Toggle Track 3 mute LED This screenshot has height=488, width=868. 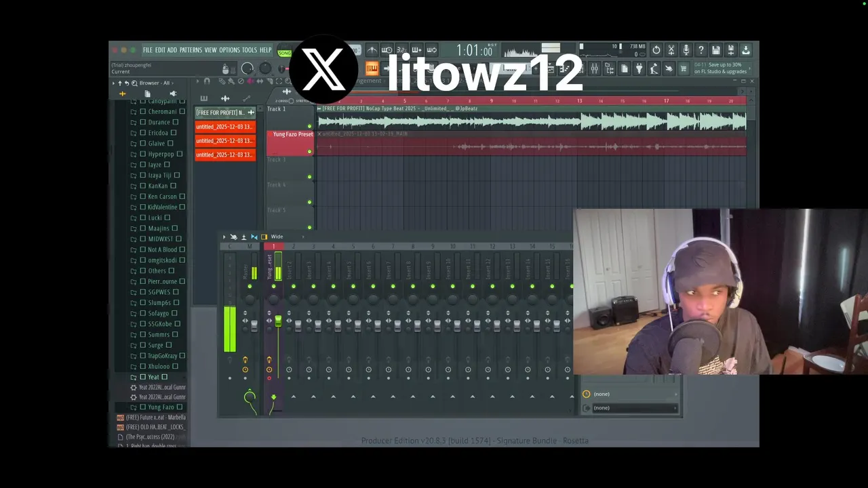pos(310,177)
